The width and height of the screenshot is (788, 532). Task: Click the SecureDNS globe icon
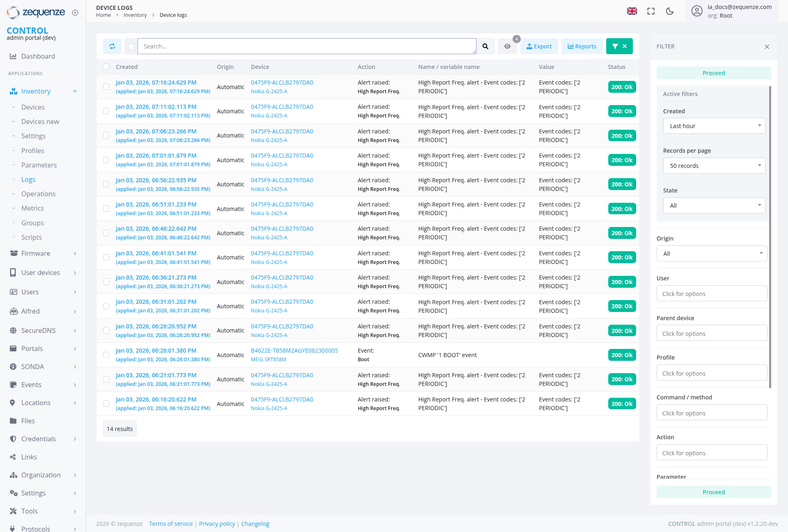pos(14,330)
